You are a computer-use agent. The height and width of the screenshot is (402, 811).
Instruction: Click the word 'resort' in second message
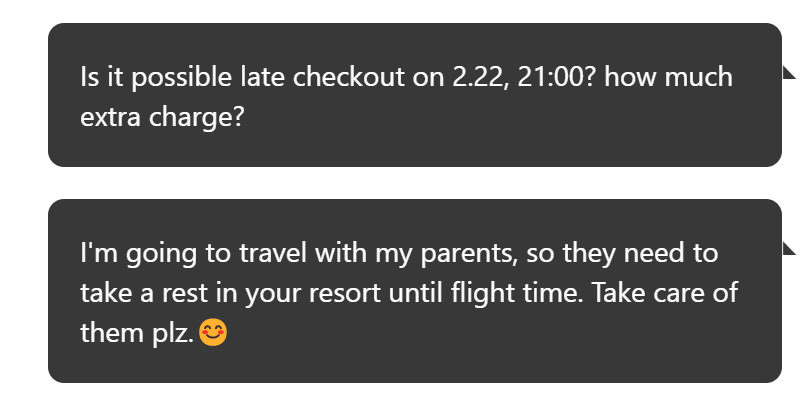click(x=346, y=294)
